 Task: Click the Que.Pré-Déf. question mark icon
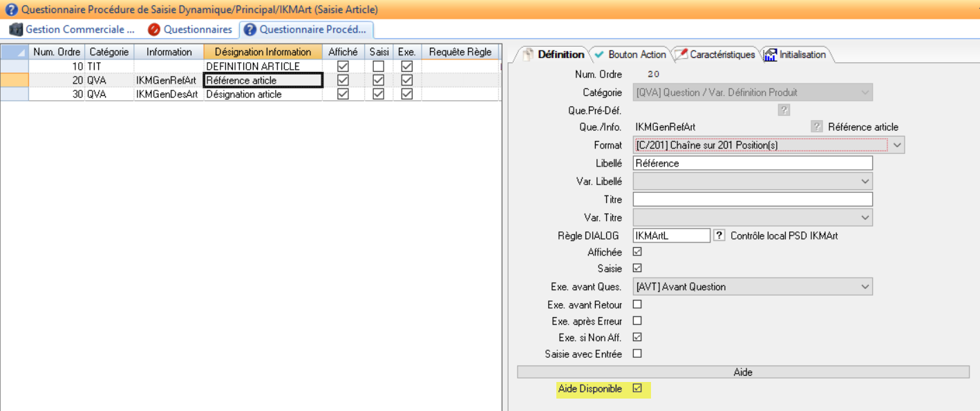pos(784,110)
